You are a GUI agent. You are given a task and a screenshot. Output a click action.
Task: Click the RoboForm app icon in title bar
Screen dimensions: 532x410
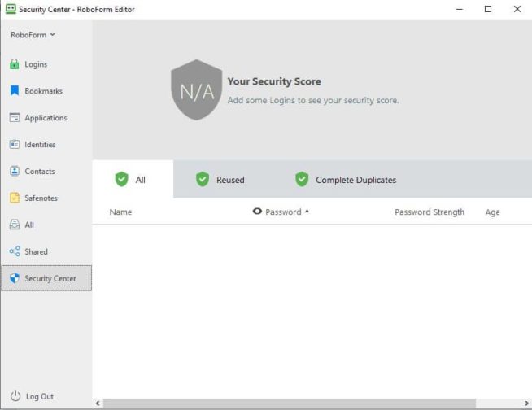pos(11,9)
